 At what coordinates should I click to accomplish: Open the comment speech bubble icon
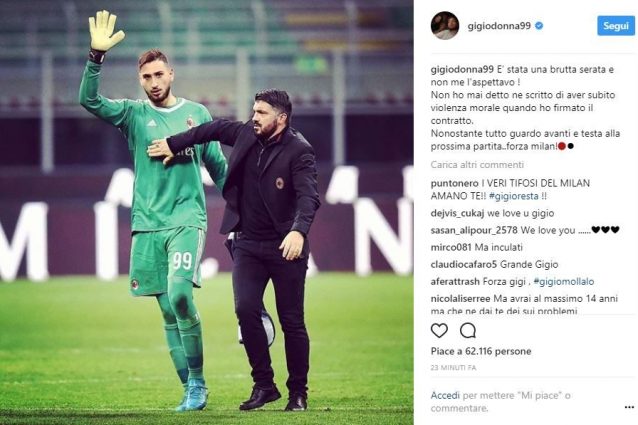[x=468, y=331]
